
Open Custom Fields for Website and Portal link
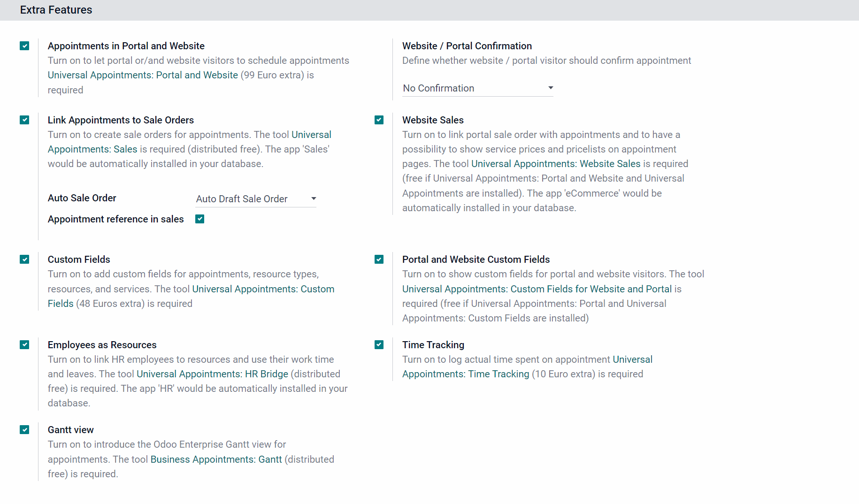[x=537, y=289]
